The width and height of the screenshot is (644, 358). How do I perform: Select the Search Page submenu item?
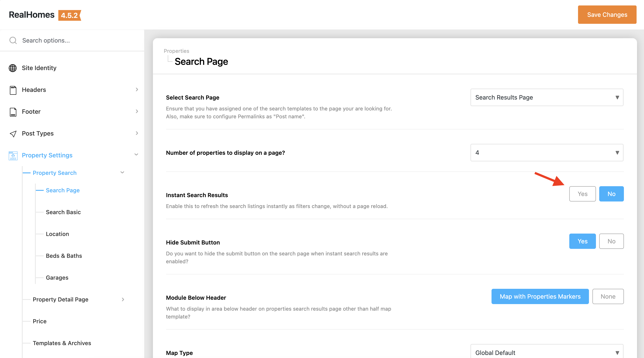pyautogui.click(x=63, y=190)
